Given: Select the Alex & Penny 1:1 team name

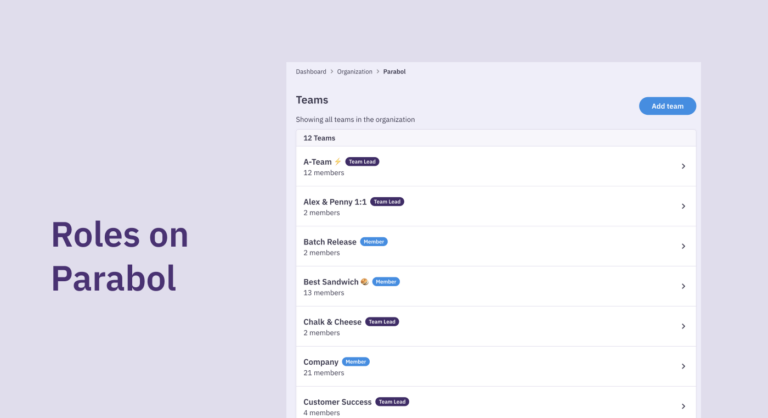Looking at the screenshot, I should tap(335, 201).
